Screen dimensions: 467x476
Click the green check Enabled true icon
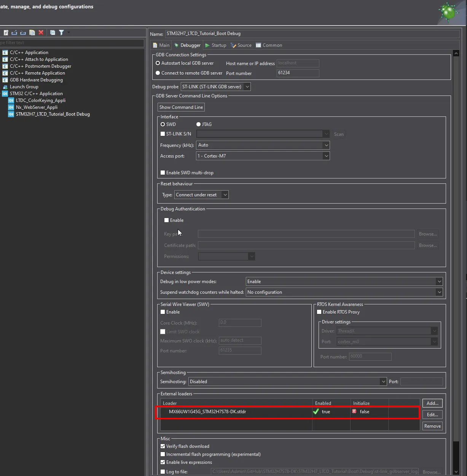316,411
